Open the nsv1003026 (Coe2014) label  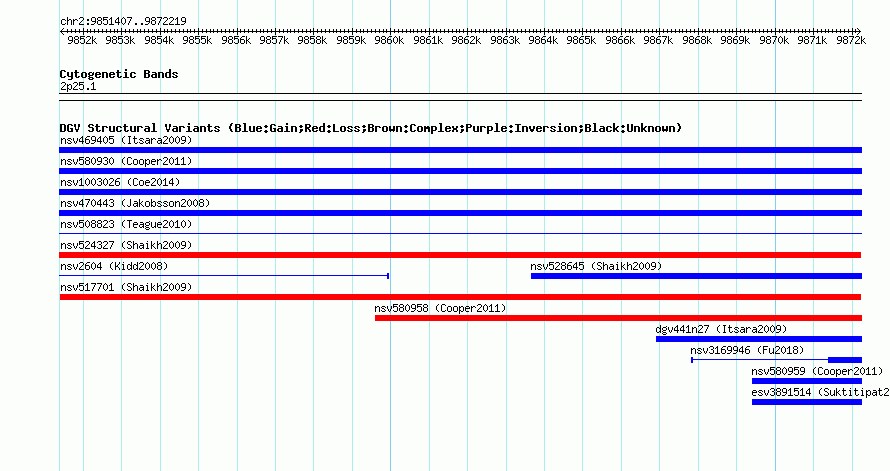click(x=120, y=182)
